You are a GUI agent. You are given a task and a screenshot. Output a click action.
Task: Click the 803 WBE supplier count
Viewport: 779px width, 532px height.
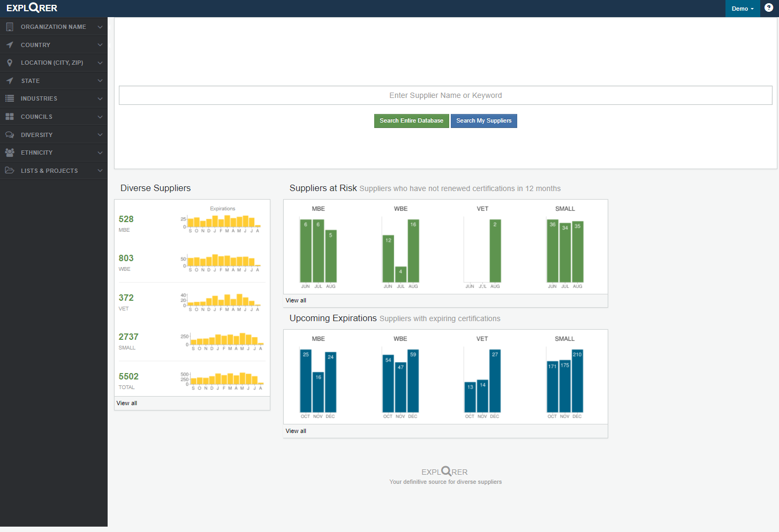click(126, 258)
